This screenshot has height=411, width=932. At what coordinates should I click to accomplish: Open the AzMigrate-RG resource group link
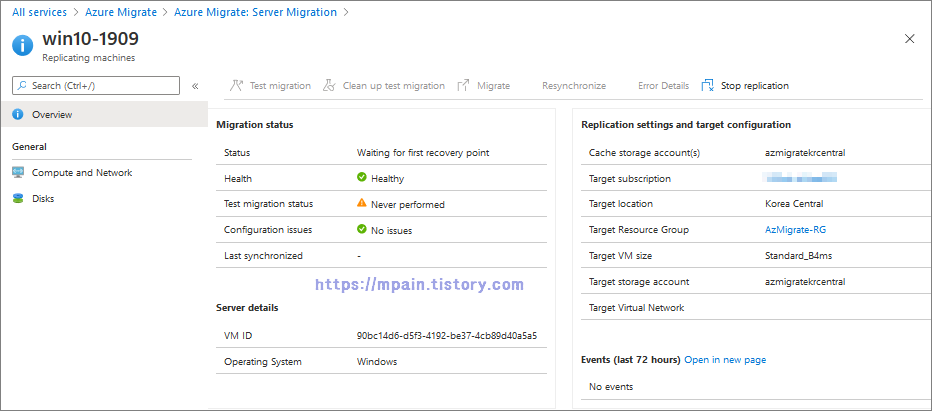pos(795,230)
